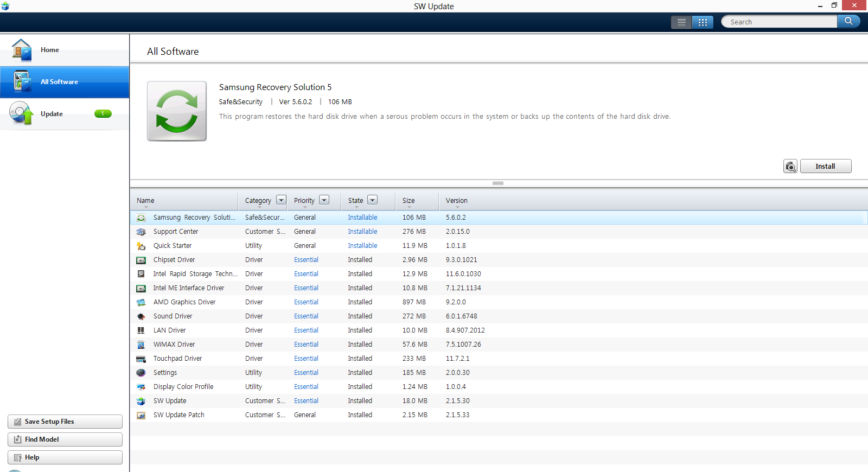Click version 11.6.0.1030 cell
The height and width of the screenshot is (472, 868).
(463, 274)
